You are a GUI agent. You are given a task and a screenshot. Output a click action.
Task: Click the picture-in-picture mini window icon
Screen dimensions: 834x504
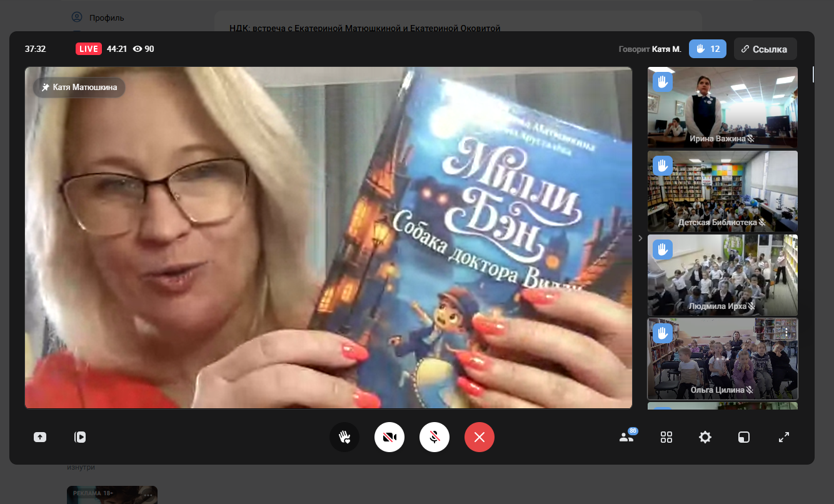click(x=743, y=437)
